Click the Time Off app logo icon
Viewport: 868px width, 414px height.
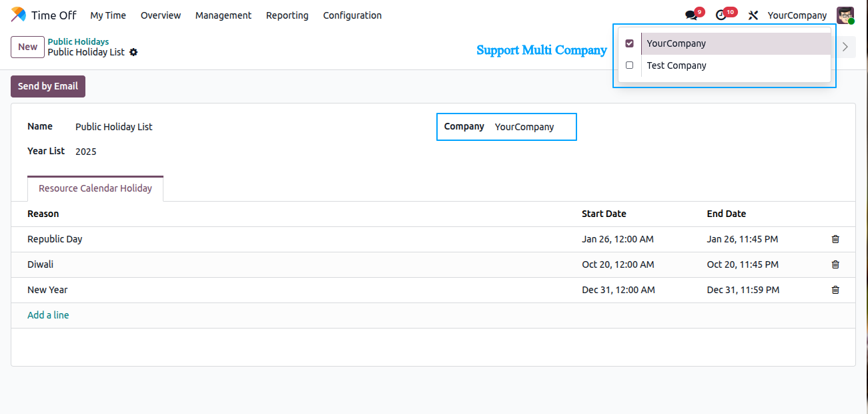coord(19,15)
